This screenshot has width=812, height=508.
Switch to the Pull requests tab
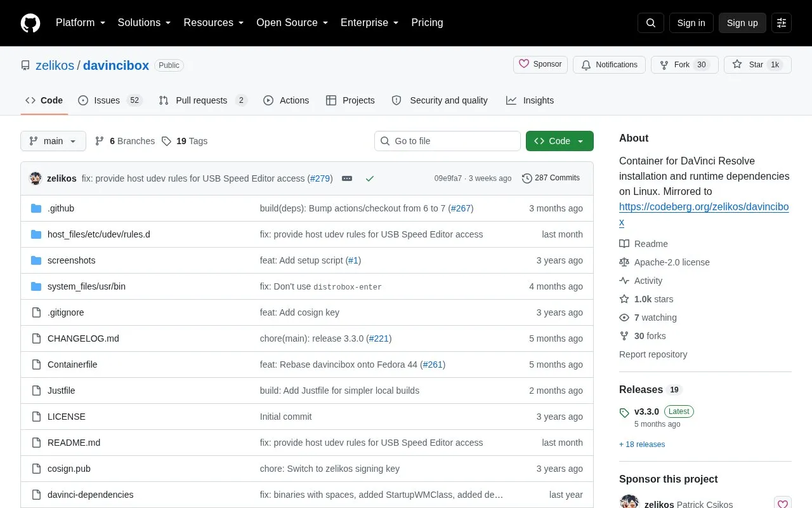[x=202, y=100]
